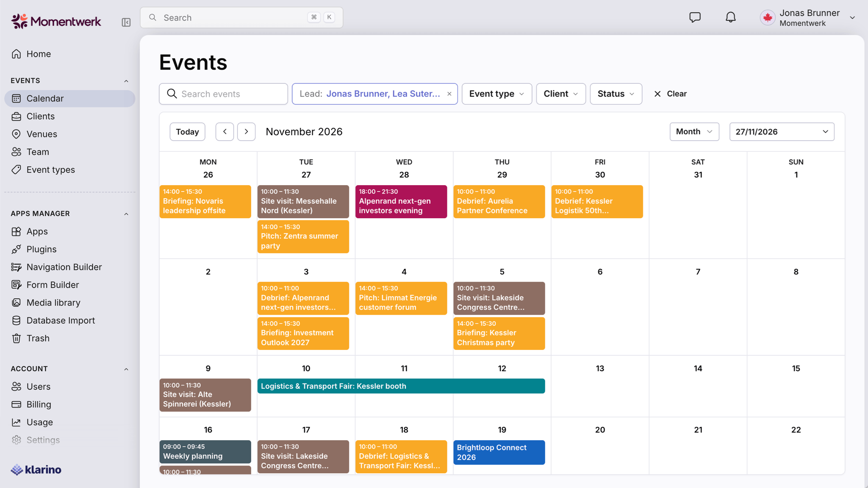Go to the previous month
Screen dimensions: 868x488
(x=225, y=132)
